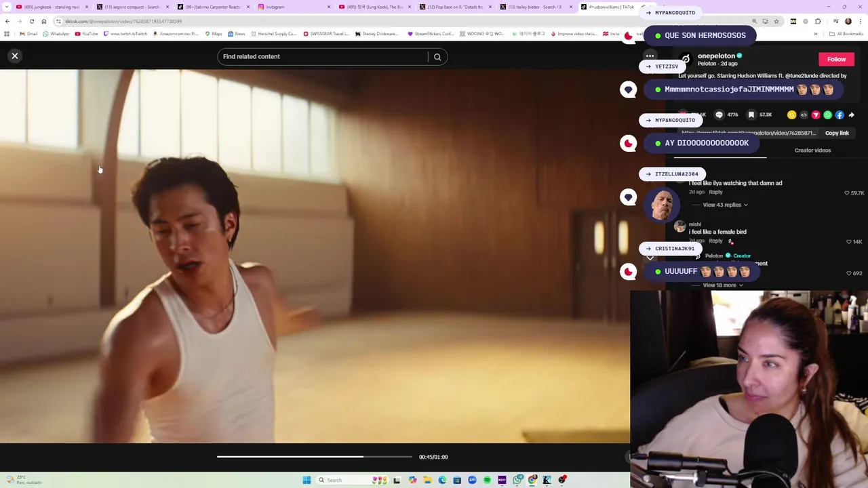The height and width of the screenshot is (488, 868).
Task: Open the Stanley Drinkware bookmark
Action: (376, 34)
